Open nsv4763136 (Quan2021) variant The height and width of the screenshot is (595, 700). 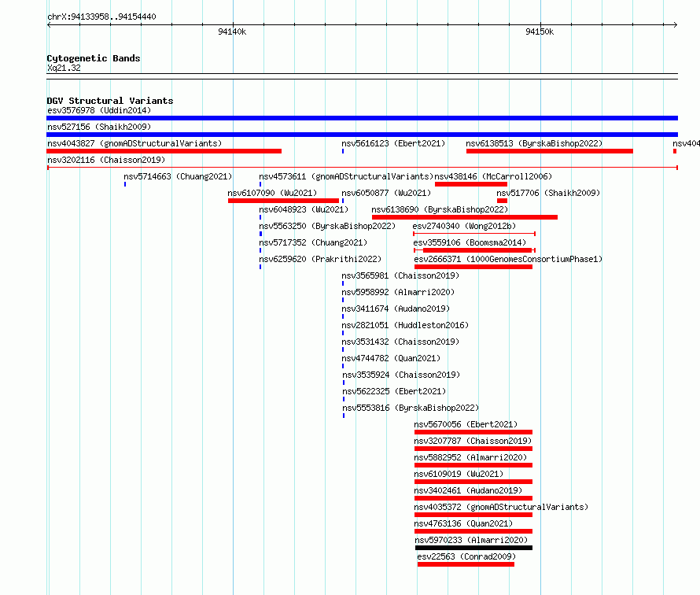463,523
